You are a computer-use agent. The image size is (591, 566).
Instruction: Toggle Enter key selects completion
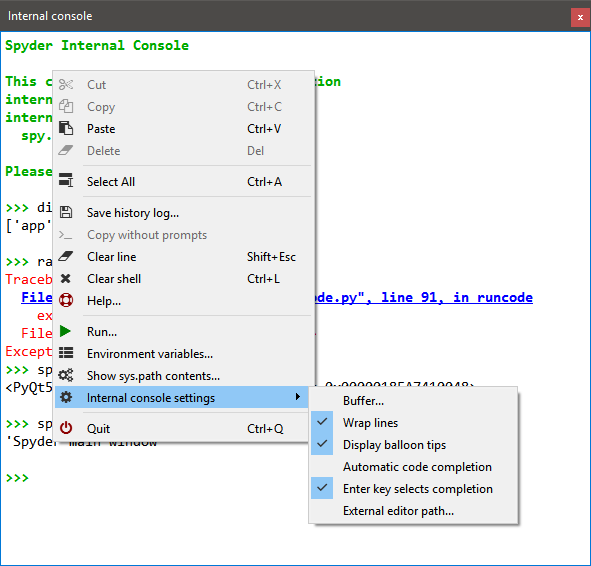point(413,488)
